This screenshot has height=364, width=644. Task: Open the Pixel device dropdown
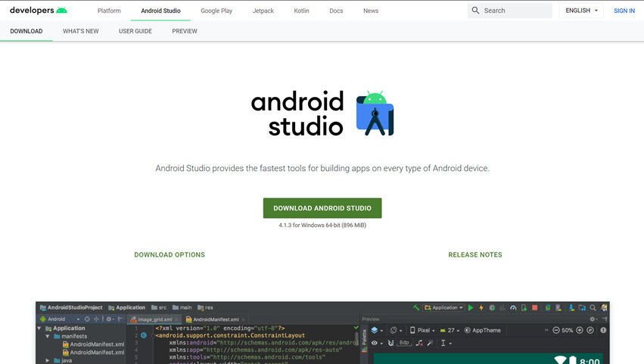click(422, 330)
